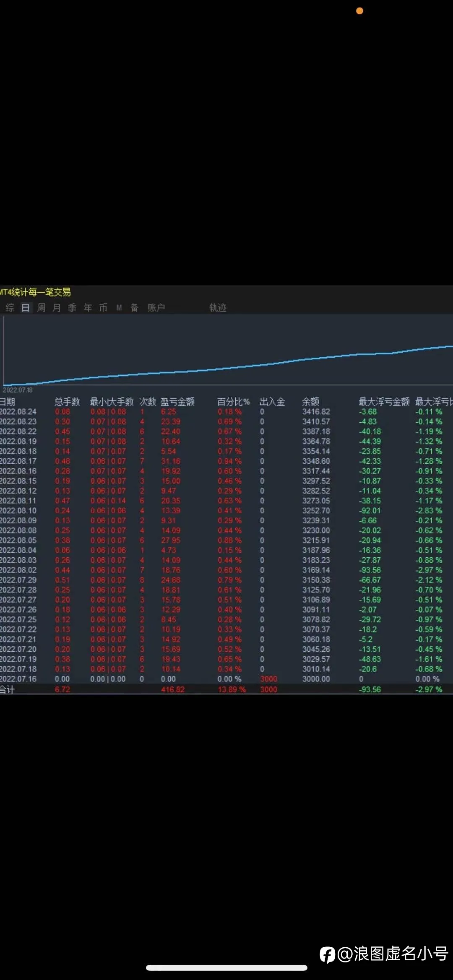Select the 2022.08.17 date row
The height and width of the screenshot is (980, 453).
point(226,461)
